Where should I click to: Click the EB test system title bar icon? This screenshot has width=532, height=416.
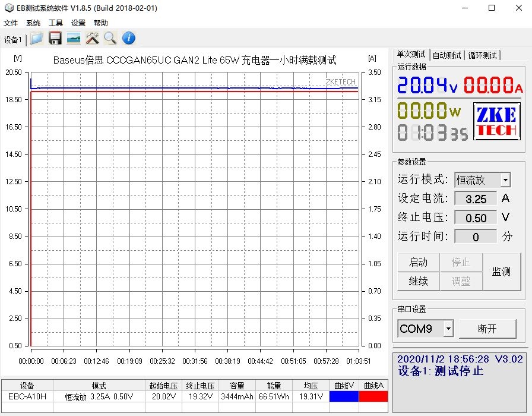8,8
